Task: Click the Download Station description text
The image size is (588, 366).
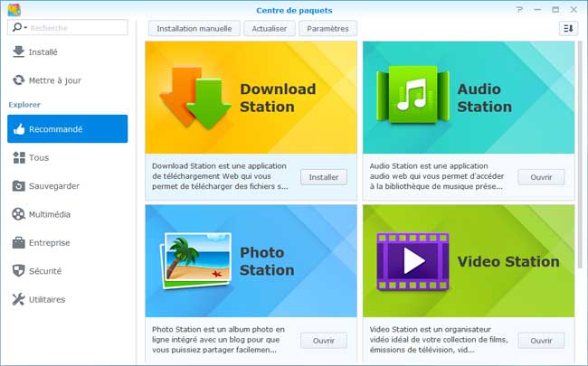Action: click(220, 176)
